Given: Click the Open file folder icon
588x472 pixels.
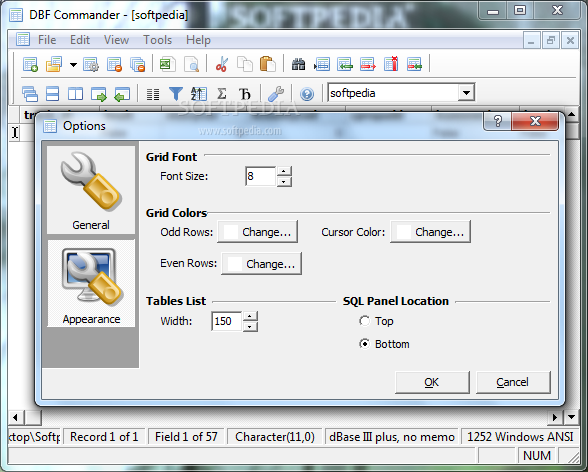Looking at the screenshot, I should [54, 64].
